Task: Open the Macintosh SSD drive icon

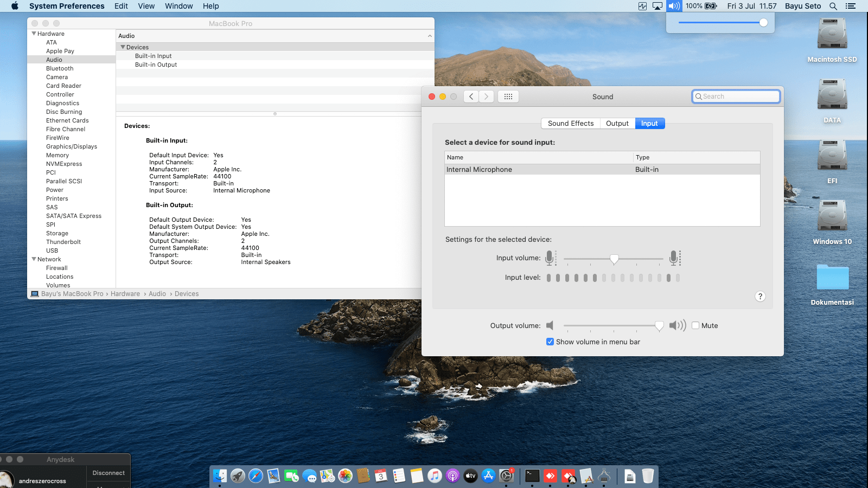Action: click(832, 34)
